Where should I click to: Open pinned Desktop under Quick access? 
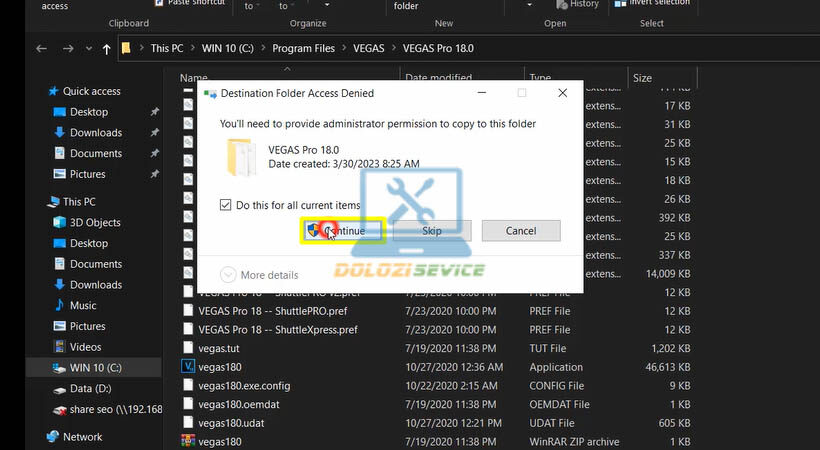pyautogui.click(x=89, y=112)
